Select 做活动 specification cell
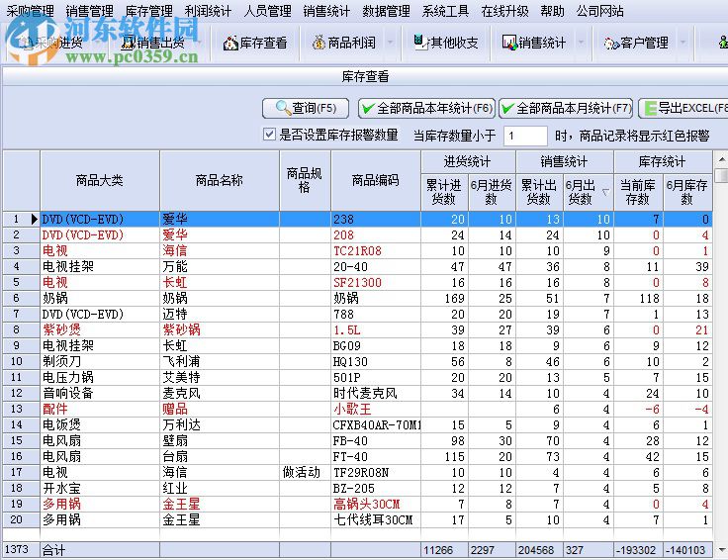The image size is (728, 560). 305,472
